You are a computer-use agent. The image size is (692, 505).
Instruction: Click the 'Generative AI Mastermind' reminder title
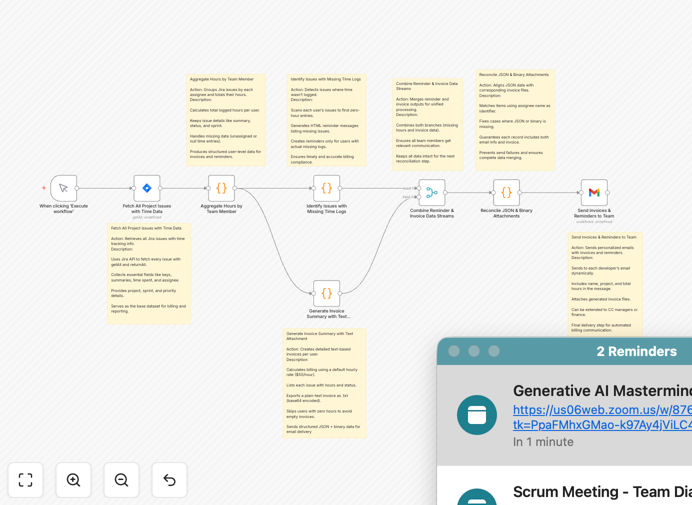click(602, 391)
